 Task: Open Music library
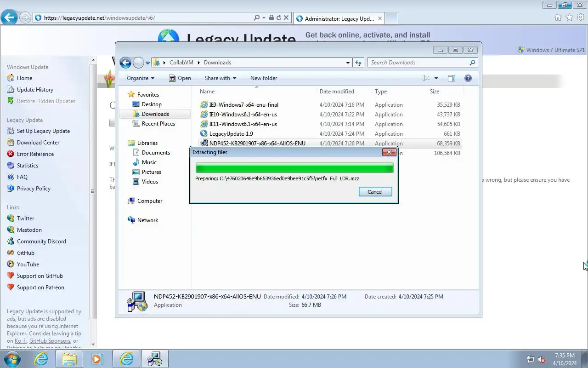click(149, 162)
